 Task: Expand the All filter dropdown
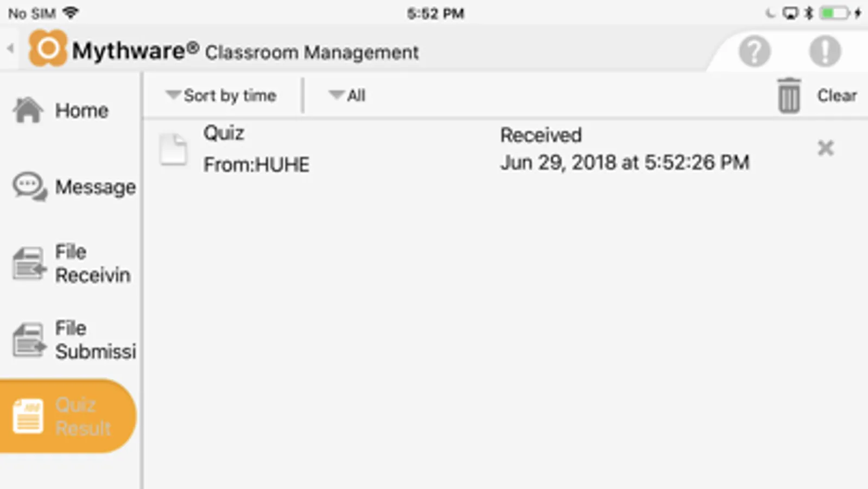(347, 96)
